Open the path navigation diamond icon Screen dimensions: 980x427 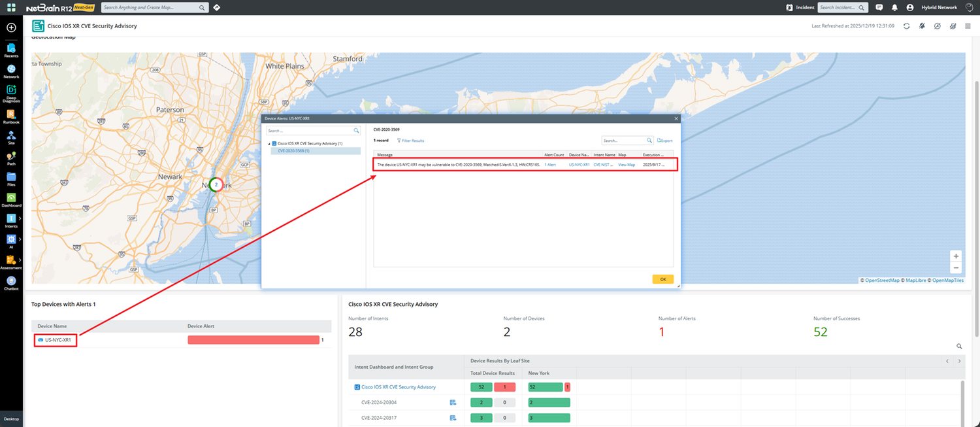[x=217, y=8]
